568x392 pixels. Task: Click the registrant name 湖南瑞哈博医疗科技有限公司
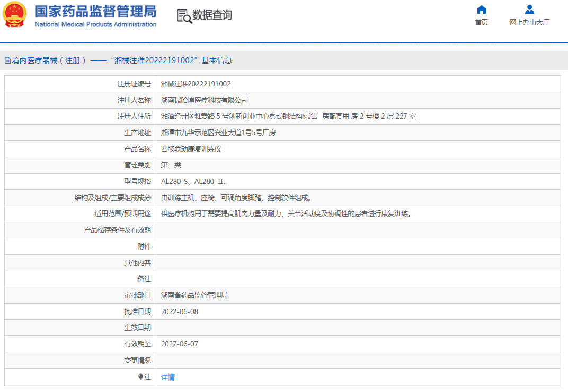tap(204, 100)
